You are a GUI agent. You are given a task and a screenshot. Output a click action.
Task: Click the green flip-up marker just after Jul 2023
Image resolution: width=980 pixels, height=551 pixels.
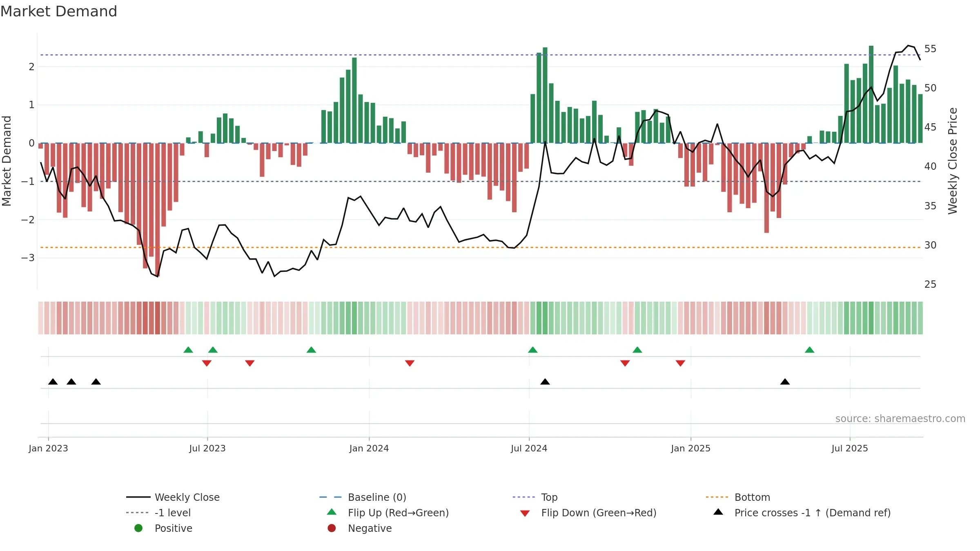[x=213, y=350]
